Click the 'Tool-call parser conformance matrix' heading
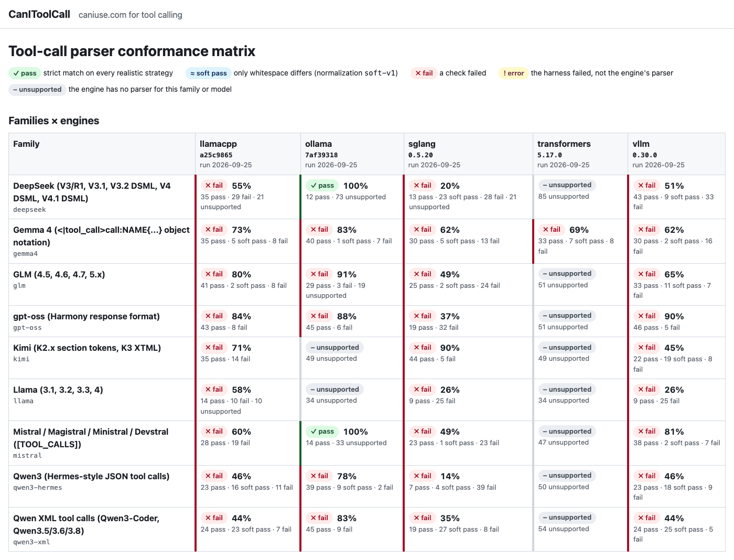 [x=132, y=51]
